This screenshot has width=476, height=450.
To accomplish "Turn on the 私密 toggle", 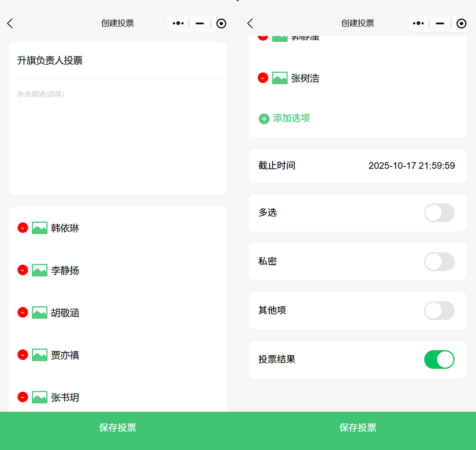I will [439, 262].
